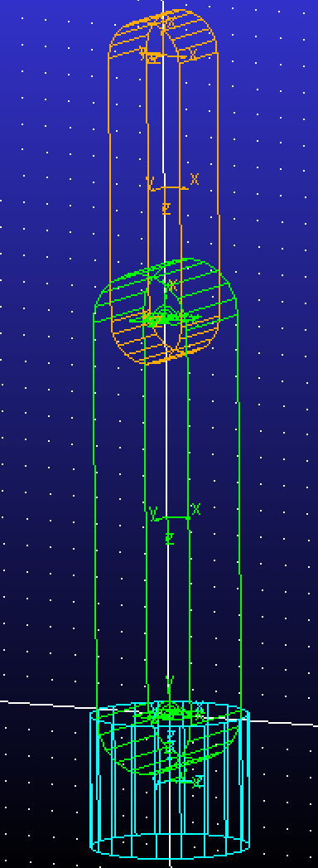318x868 pixels.
Task: Click the orange Y axis label at orange link's center
Action: [151, 183]
